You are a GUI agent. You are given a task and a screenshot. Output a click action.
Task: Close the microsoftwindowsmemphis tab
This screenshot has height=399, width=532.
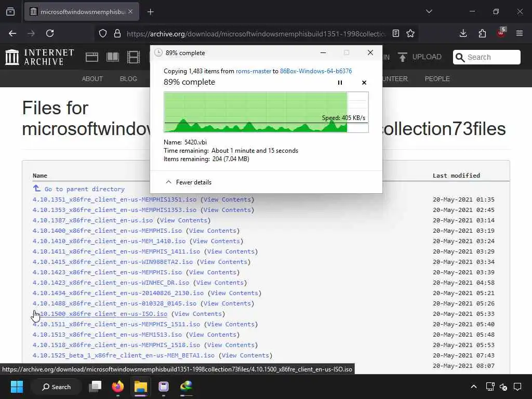130,11
